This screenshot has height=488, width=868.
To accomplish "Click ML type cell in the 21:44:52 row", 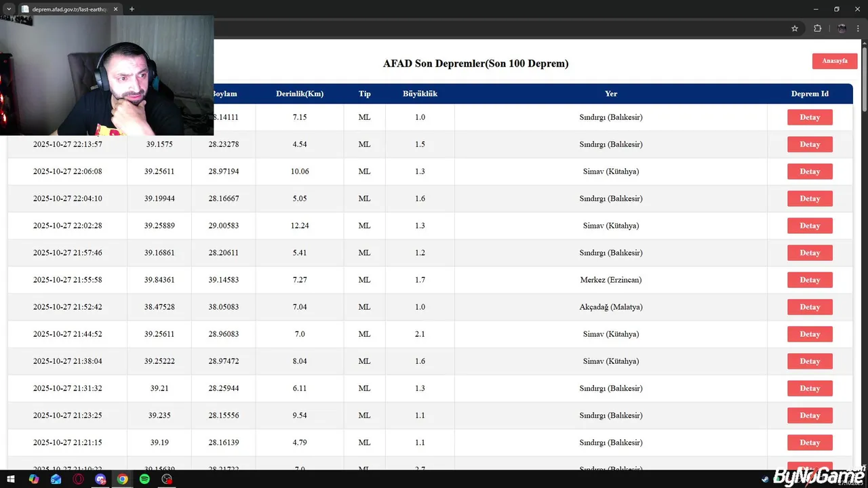I will tap(365, 334).
